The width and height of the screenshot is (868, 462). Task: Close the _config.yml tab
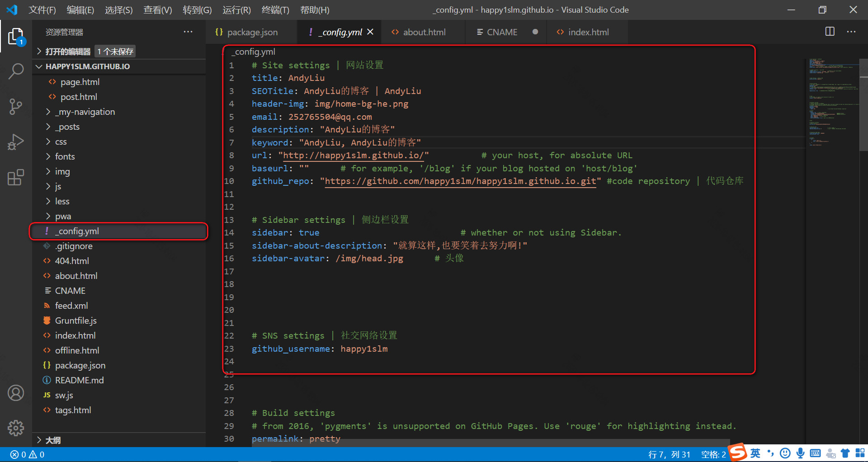(370, 32)
